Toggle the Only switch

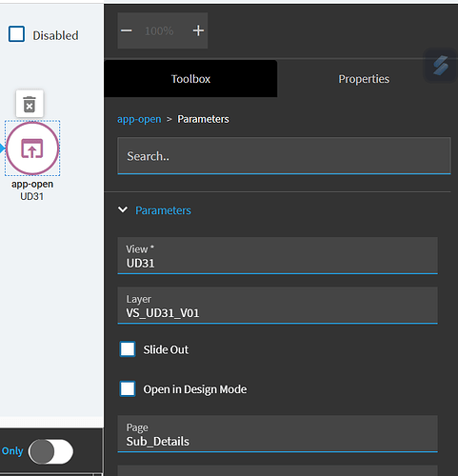pyautogui.click(x=50, y=451)
